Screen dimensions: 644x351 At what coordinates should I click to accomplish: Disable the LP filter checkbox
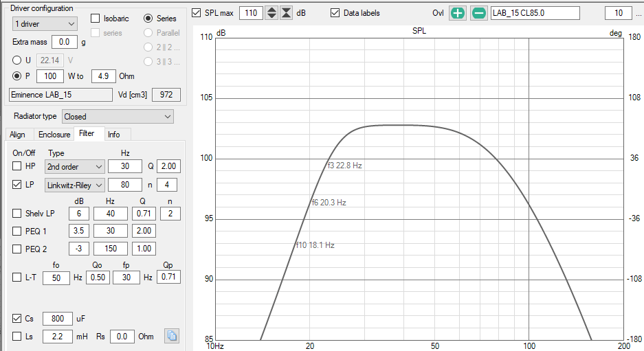coord(17,184)
